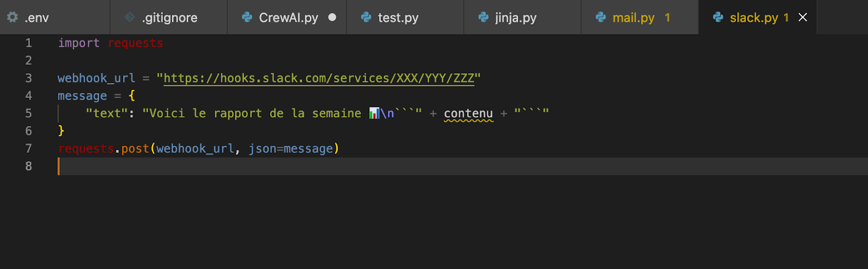Click the Python icon on slack.py tab
Image resolution: width=868 pixels, height=269 pixels.
[718, 17]
